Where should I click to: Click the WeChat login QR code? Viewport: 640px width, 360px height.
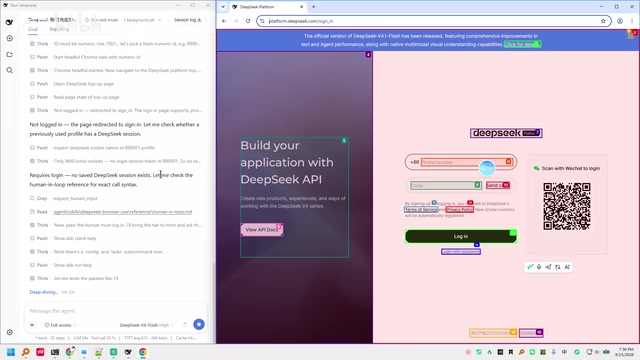pos(567,206)
